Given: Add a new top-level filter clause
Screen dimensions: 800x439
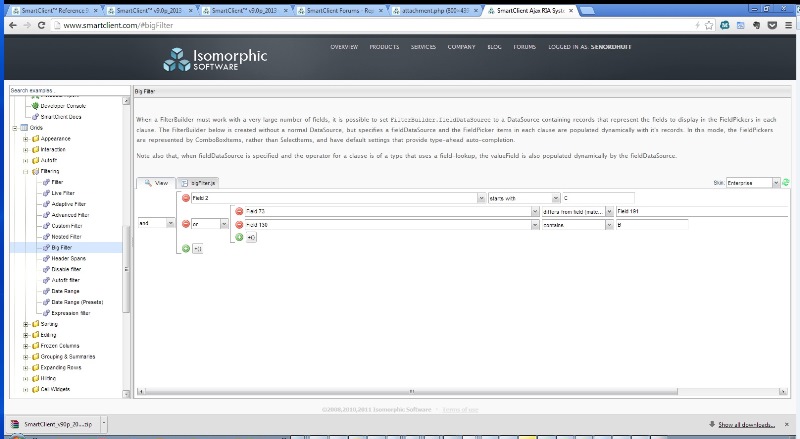Looking at the screenshot, I should pos(185,248).
